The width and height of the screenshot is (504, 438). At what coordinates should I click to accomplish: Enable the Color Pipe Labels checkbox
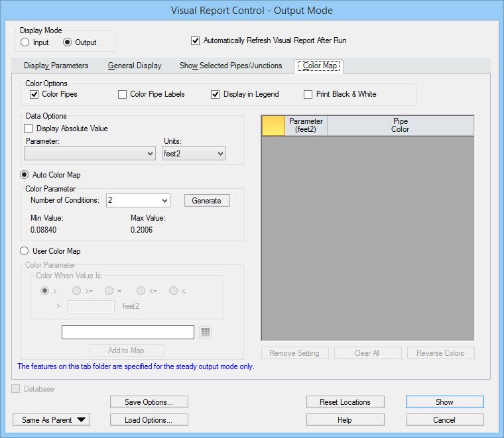click(122, 94)
